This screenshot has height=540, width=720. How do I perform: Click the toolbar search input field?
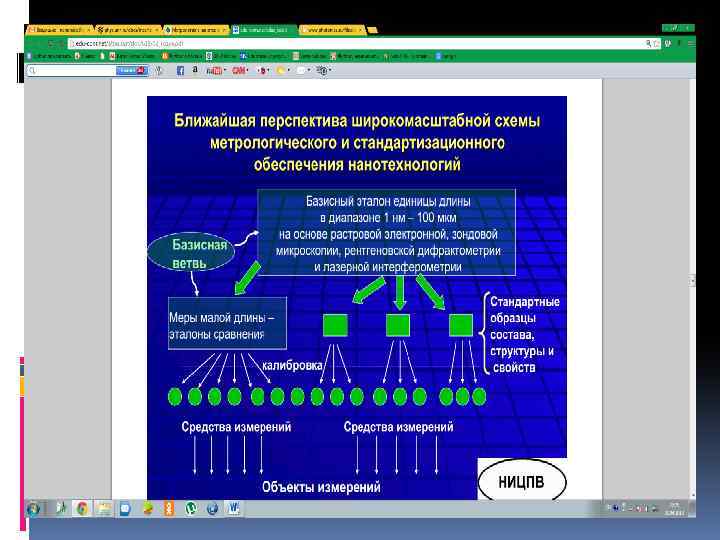click(70, 71)
